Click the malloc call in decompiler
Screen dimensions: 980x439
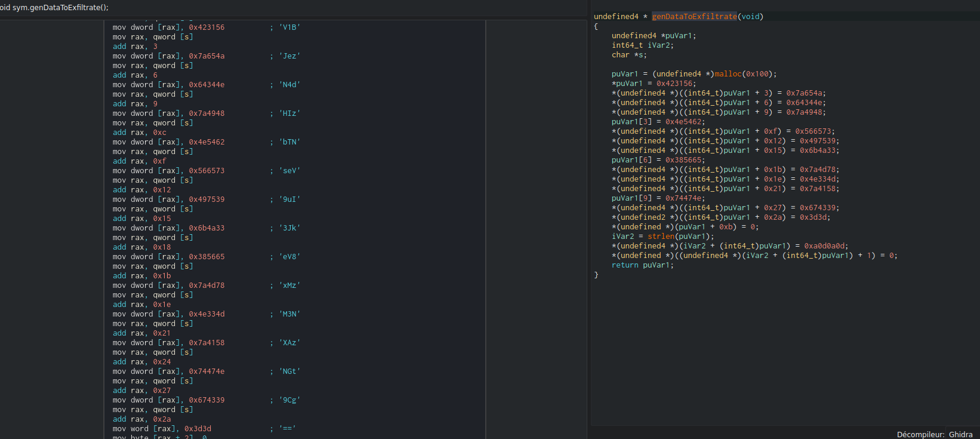pos(728,74)
